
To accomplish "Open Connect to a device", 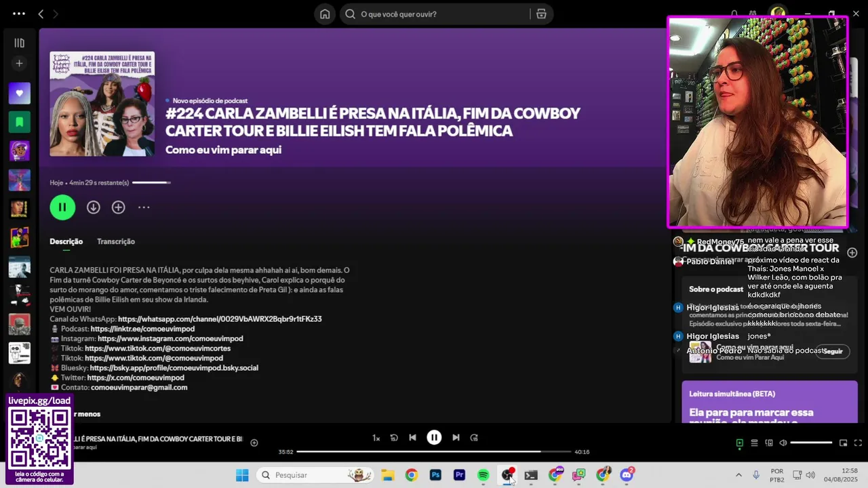I will click(x=769, y=443).
